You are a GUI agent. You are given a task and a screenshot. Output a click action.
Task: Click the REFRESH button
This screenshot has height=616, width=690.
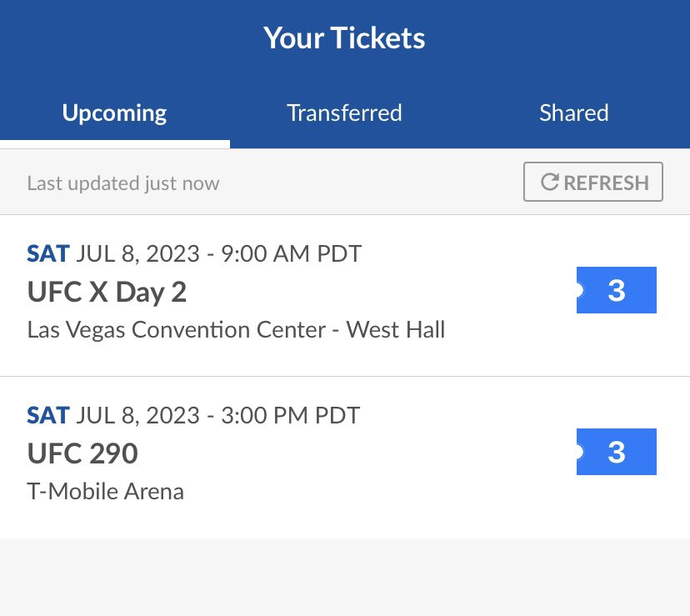(593, 182)
